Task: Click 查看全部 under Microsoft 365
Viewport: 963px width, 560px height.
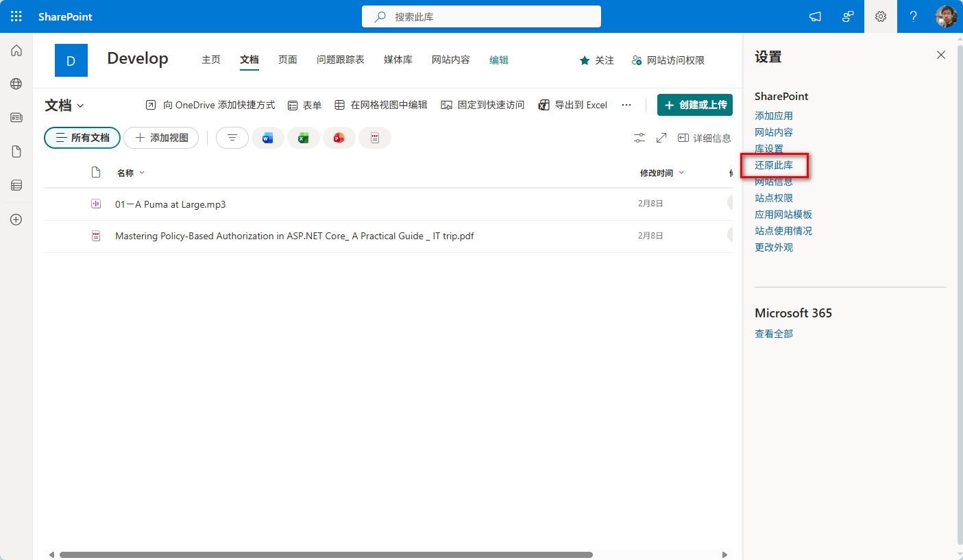Action: (x=774, y=334)
